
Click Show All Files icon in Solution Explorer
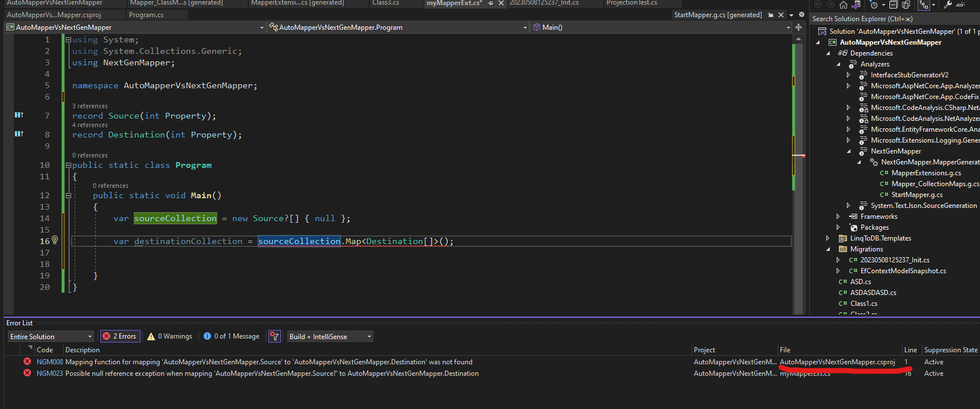click(906, 5)
